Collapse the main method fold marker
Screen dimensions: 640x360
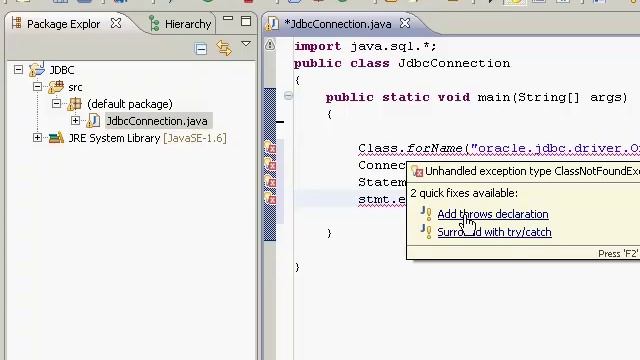(288, 96)
